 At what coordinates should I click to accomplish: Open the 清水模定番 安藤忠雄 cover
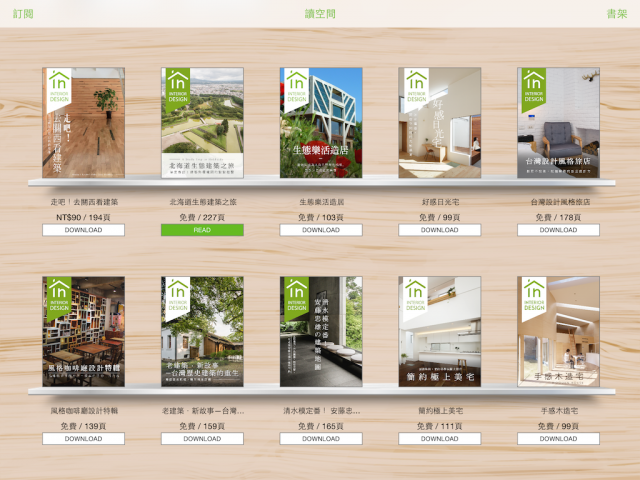321,331
